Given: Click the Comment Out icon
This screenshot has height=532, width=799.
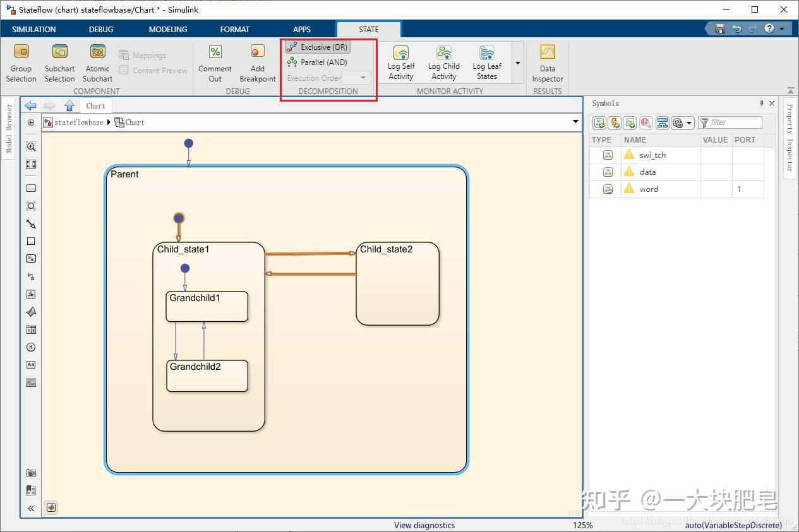Looking at the screenshot, I should pyautogui.click(x=215, y=52).
